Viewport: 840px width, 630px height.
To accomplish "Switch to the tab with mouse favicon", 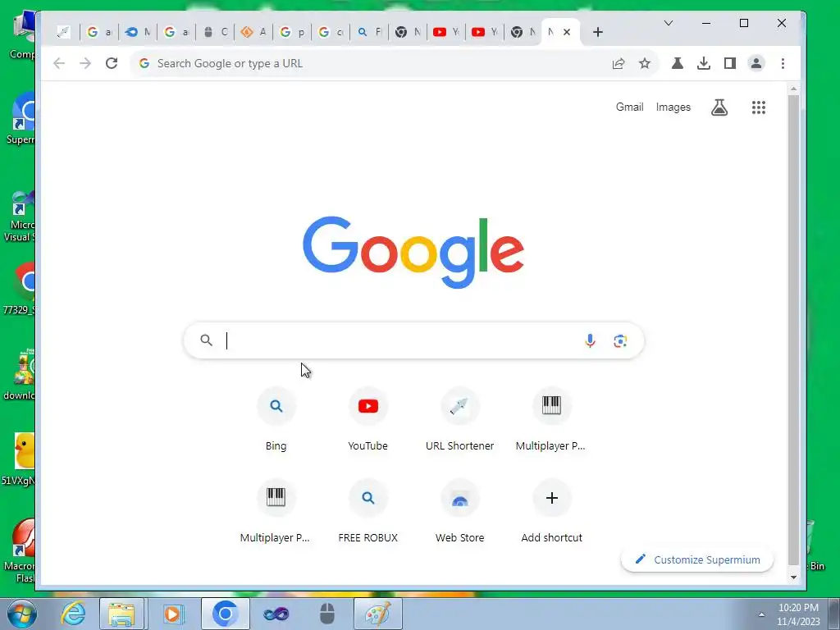I will coord(215,32).
